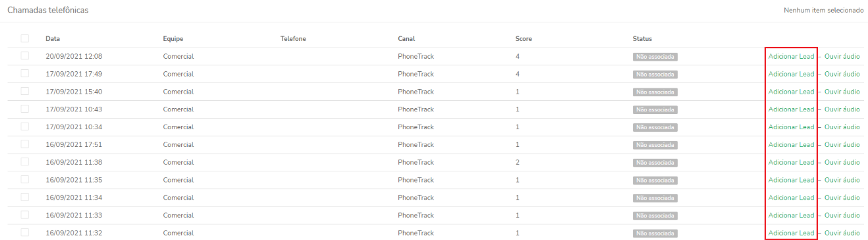
Task: Click Adicionar Lead on 16/09/2021 11:33 row
Action: point(791,215)
